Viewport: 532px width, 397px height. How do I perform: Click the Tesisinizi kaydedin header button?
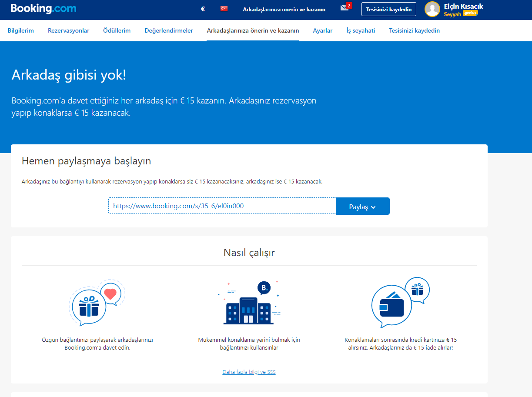(389, 9)
